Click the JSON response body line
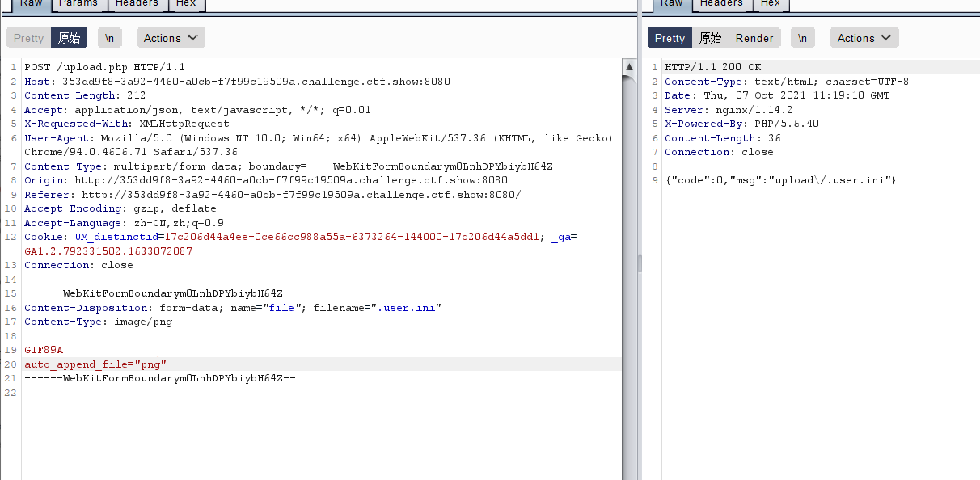The width and height of the screenshot is (980, 480). pos(781,180)
